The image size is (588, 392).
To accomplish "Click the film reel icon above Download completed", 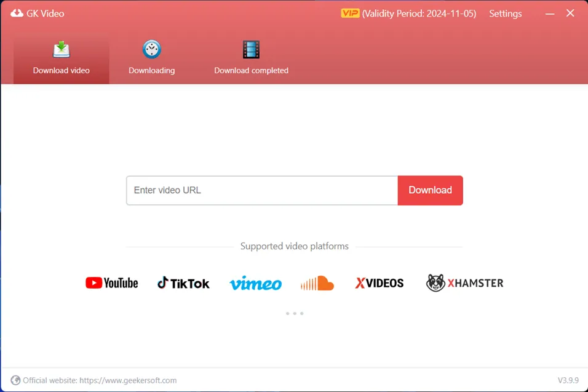I will click(x=251, y=49).
